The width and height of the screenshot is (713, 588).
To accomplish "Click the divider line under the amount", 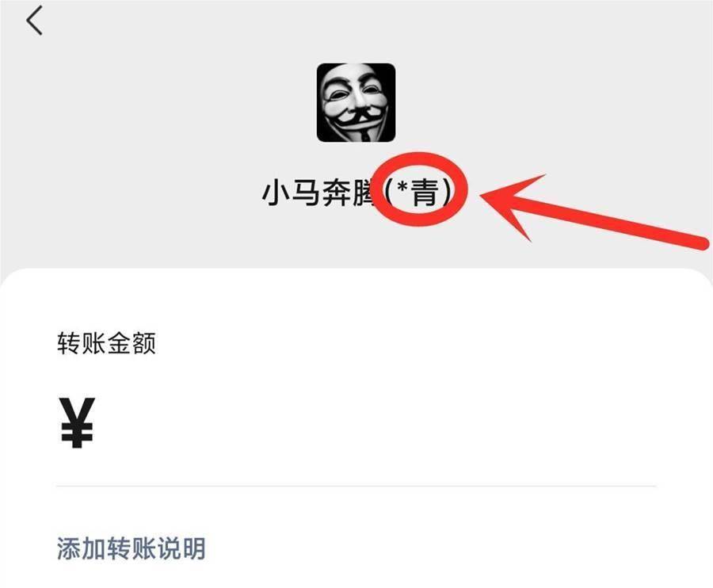I will (356, 486).
